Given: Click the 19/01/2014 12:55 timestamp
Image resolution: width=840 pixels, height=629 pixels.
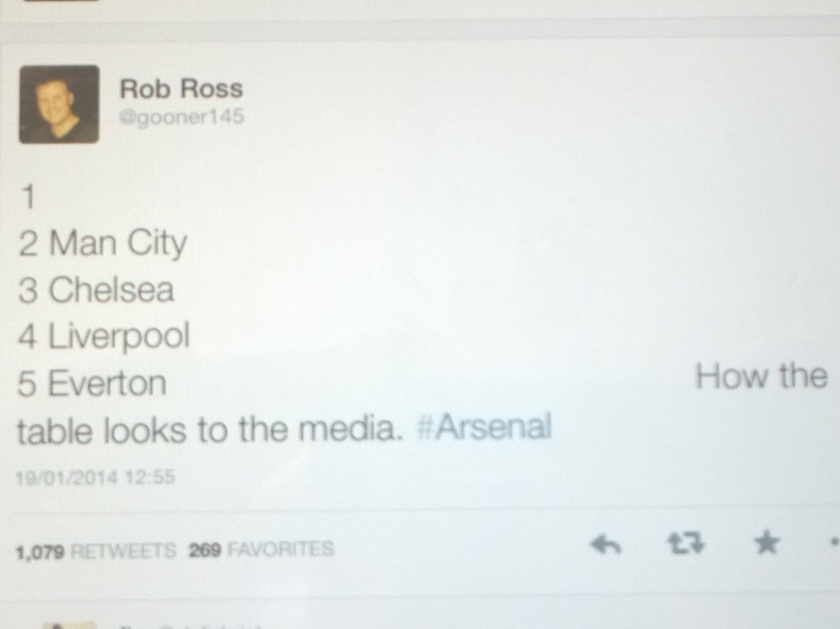Looking at the screenshot, I should coord(96,478).
